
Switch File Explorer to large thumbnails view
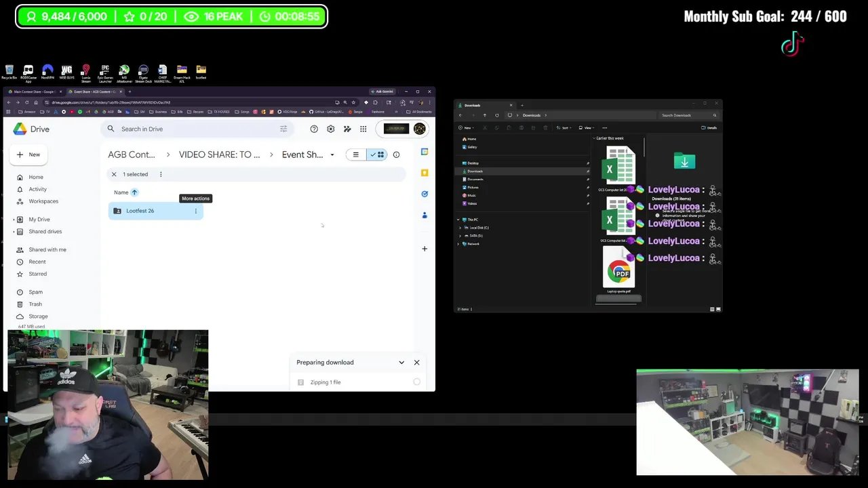pos(719,309)
